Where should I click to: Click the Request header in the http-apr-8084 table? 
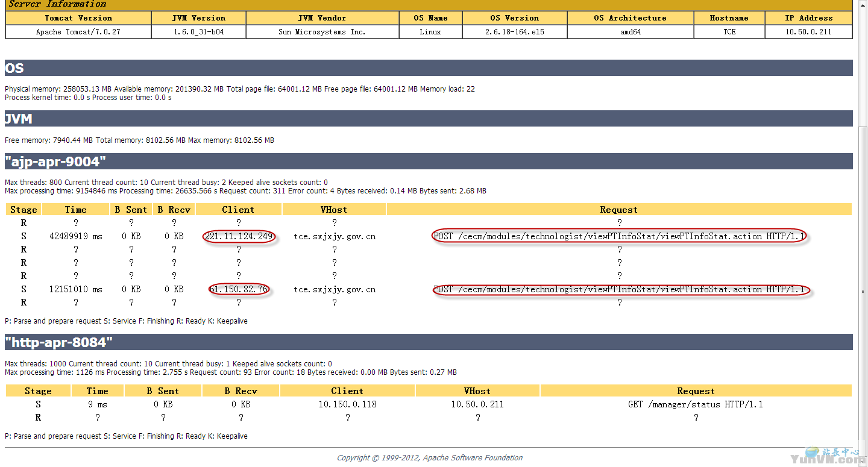click(696, 391)
